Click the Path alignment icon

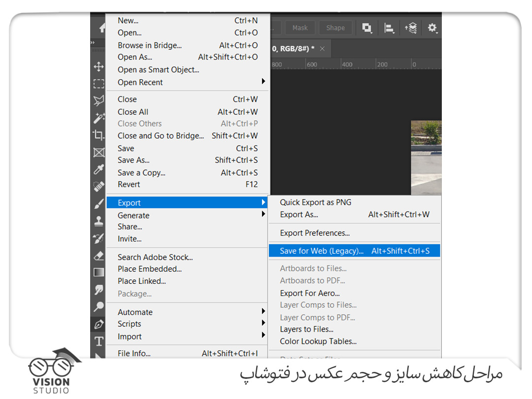pyautogui.click(x=389, y=28)
